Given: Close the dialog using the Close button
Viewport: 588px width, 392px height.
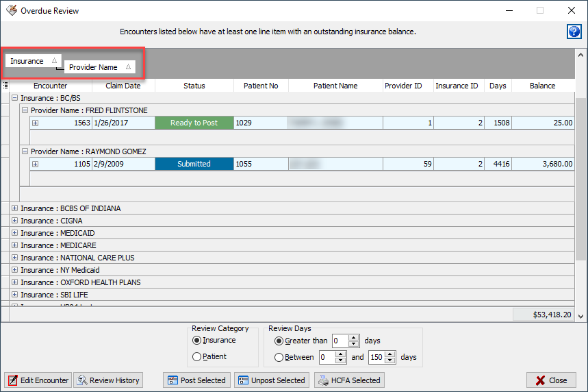Looking at the screenshot, I should coord(551,380).
